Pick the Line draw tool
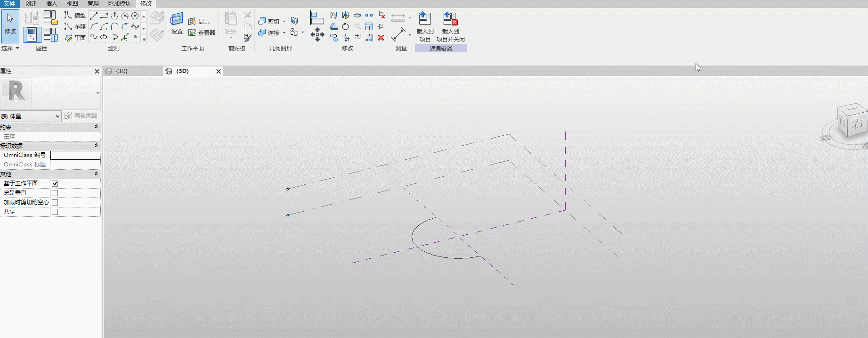Screen dimensions: 868x338 tap(94, 16)
